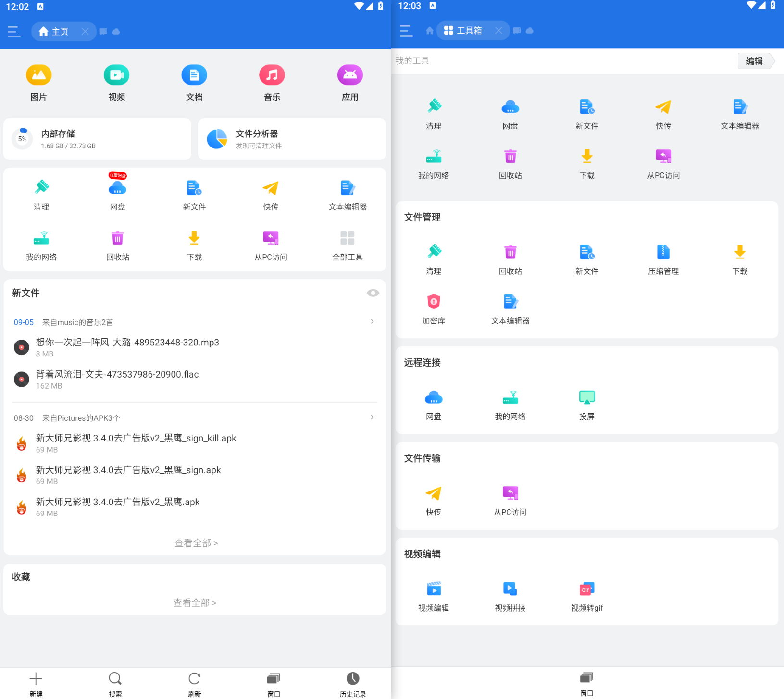Open hamburger menu on toolbox screen

coord(406,31)
